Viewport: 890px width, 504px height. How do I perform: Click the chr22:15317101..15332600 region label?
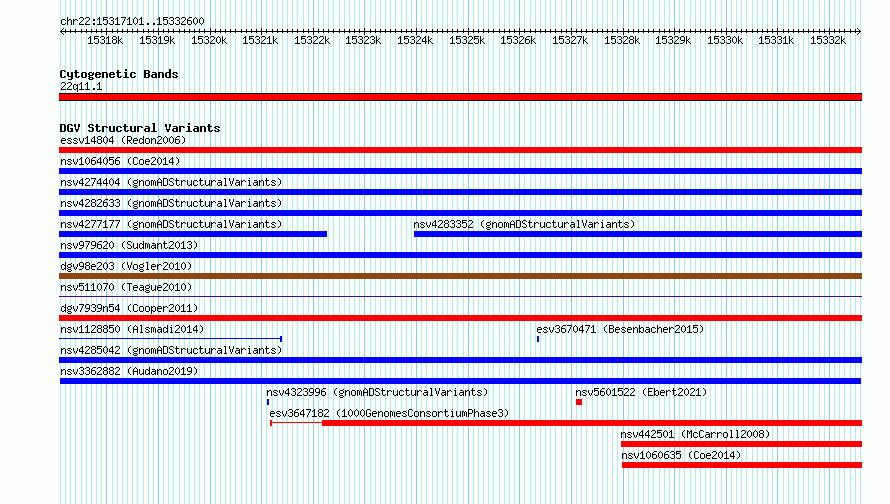point(132,21)
